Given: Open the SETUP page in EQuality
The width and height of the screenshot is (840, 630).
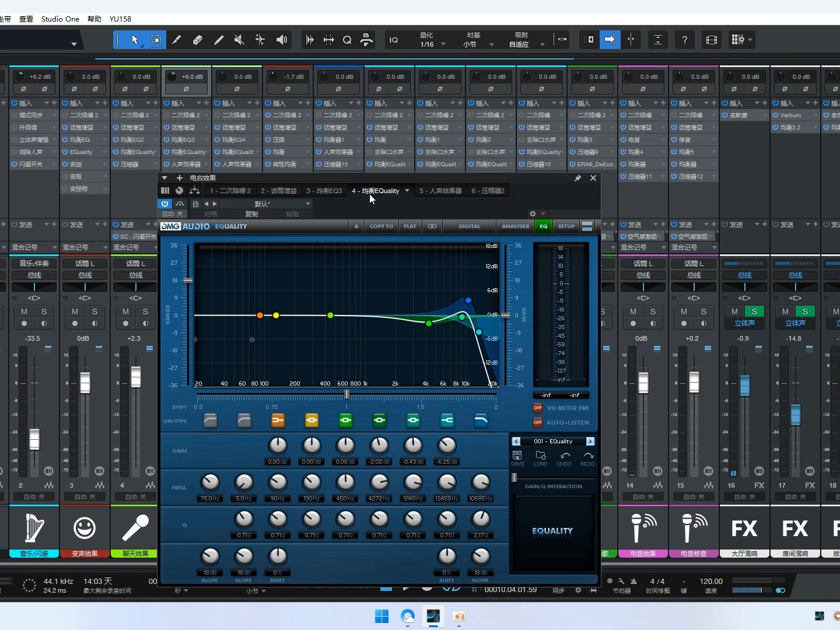Looking at the screenshot, I should pos(566,226).
